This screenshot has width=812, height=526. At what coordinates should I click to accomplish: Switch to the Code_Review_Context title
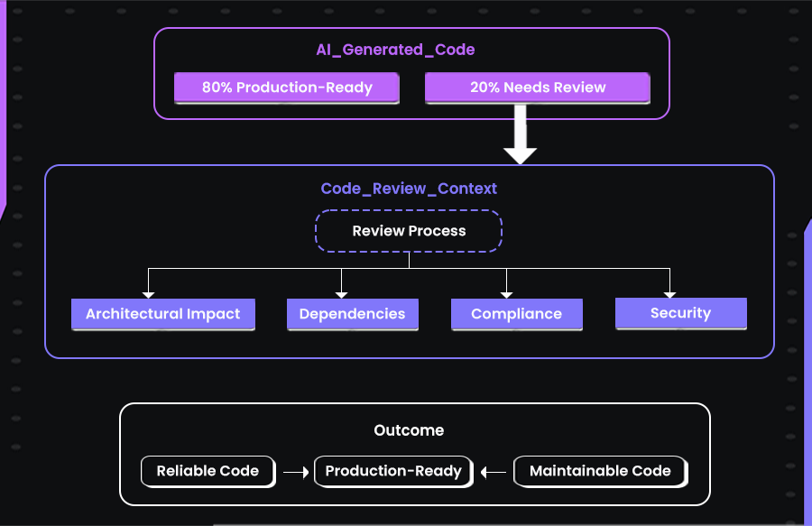(x=409, y=189)
